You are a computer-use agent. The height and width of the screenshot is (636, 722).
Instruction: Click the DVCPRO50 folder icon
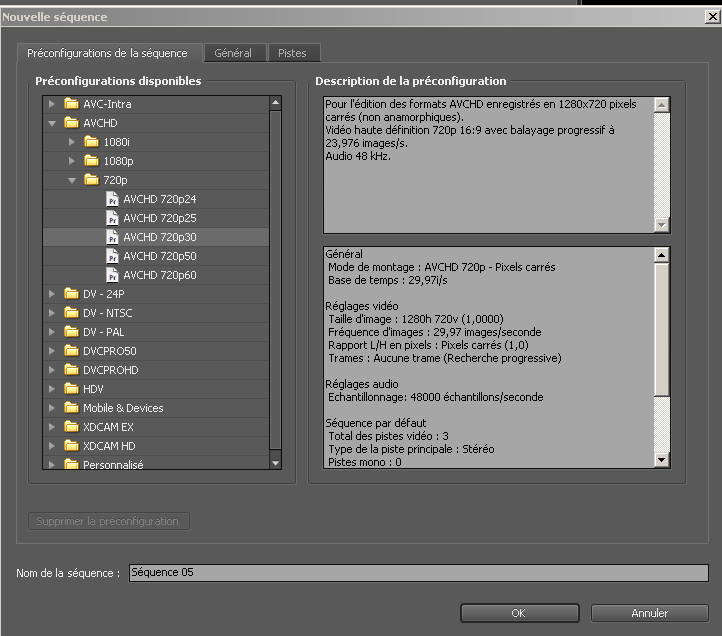coord(71,350)
